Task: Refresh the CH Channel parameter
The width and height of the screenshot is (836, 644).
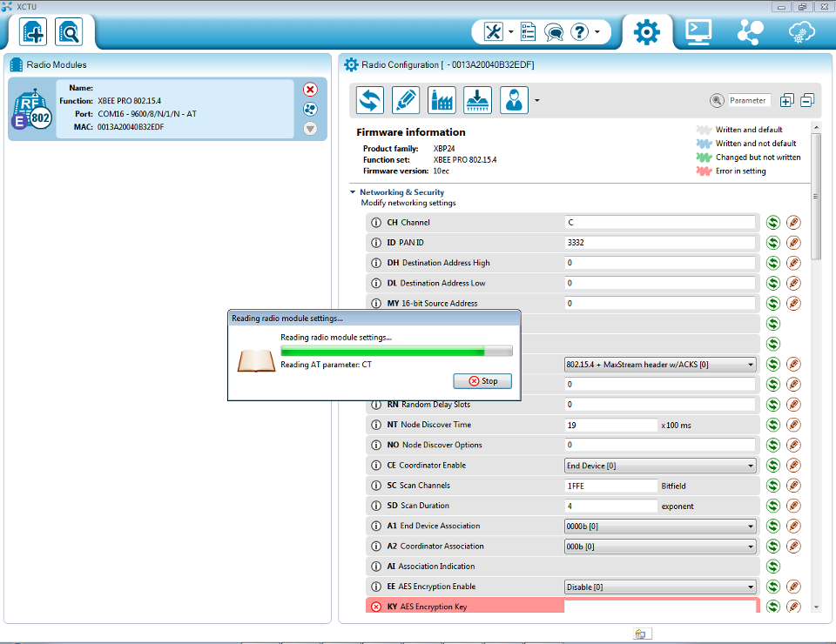Action: click(x=773, y=223)
